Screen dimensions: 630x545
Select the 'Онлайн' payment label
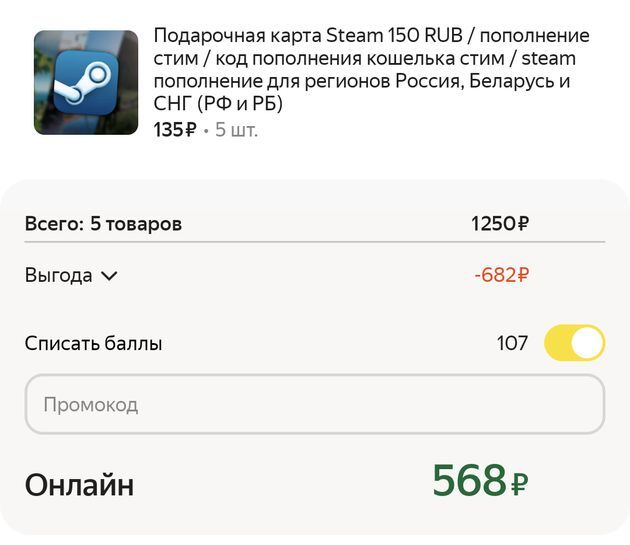coord(79,485)
